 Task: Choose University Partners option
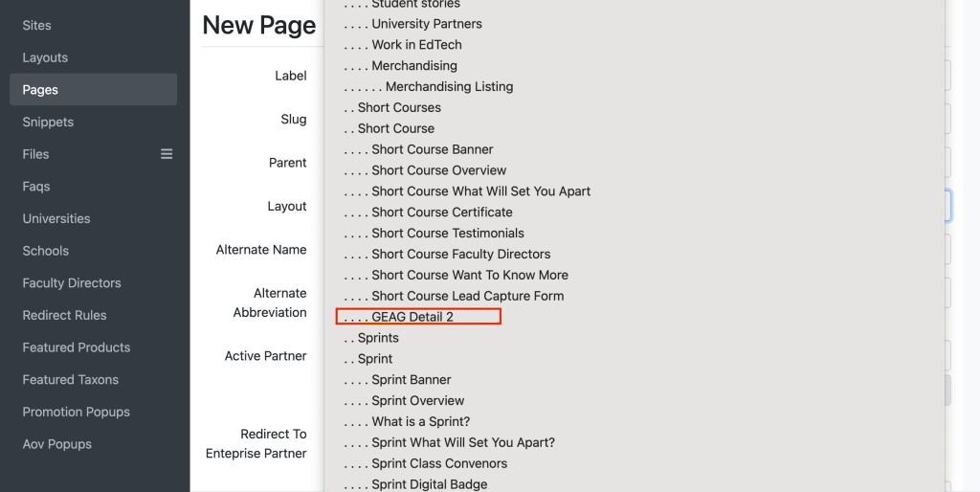click(426, 24)
